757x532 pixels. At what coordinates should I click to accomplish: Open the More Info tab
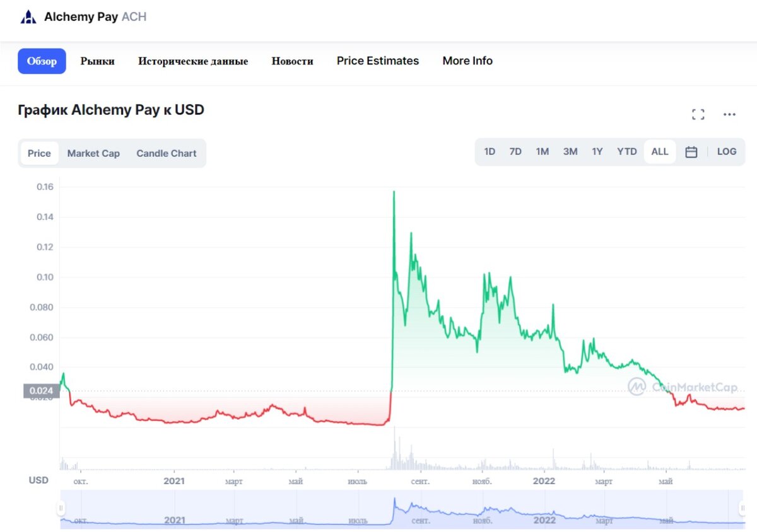pos(467,61)
